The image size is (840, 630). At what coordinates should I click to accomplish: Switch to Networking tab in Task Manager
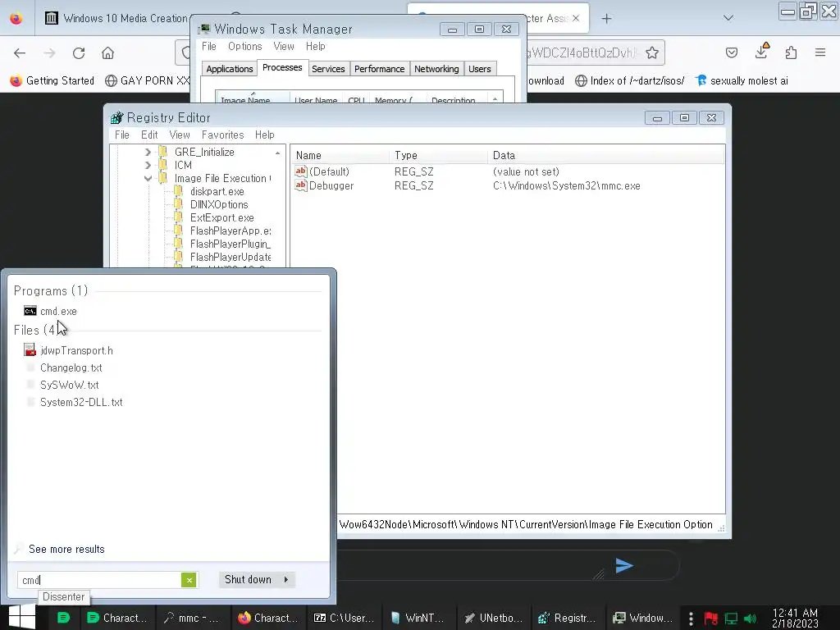[x=436, y=69]
